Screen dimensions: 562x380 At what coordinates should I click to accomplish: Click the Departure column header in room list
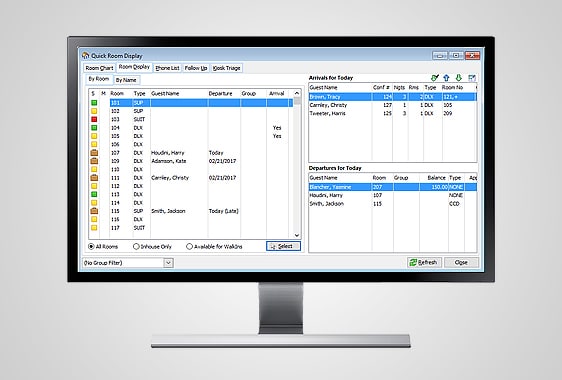pyautogui.click(x=220, y=94)
